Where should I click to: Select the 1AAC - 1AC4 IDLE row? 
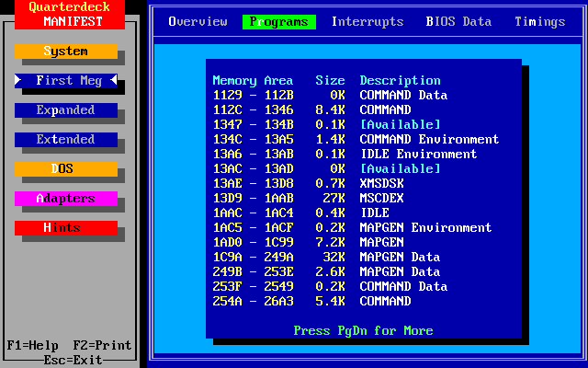tap(301, 213)
